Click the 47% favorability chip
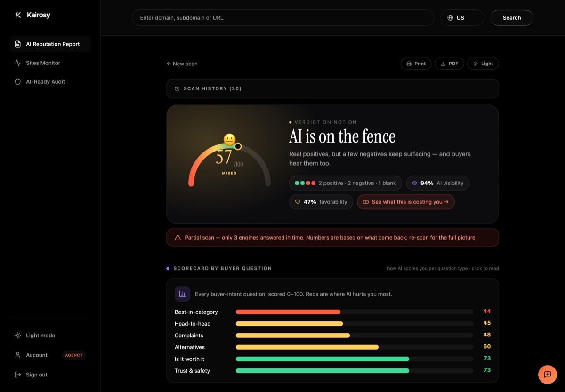 pos(321,202)
